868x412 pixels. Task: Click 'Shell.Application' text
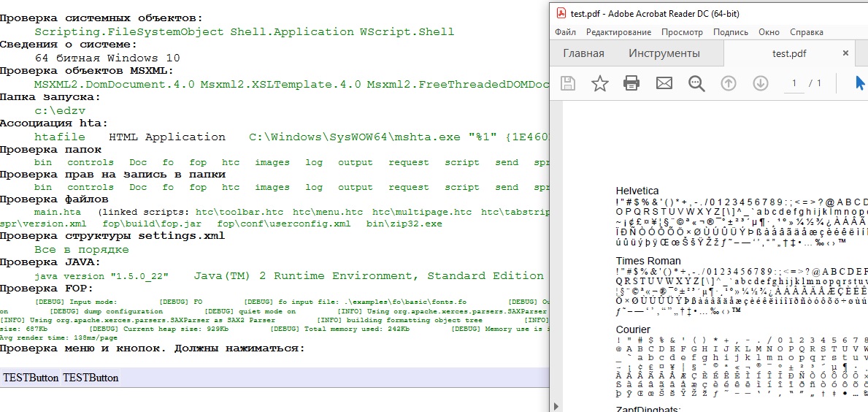point(292,32)
